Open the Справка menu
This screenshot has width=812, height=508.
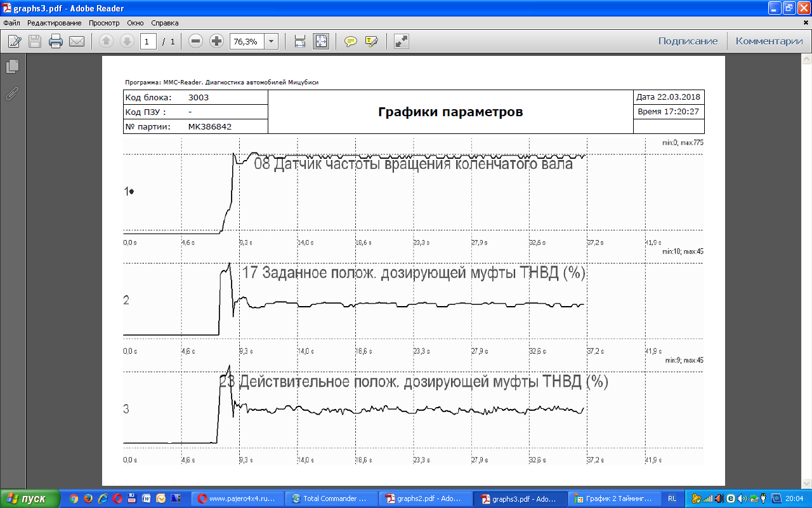pos(165,23)
